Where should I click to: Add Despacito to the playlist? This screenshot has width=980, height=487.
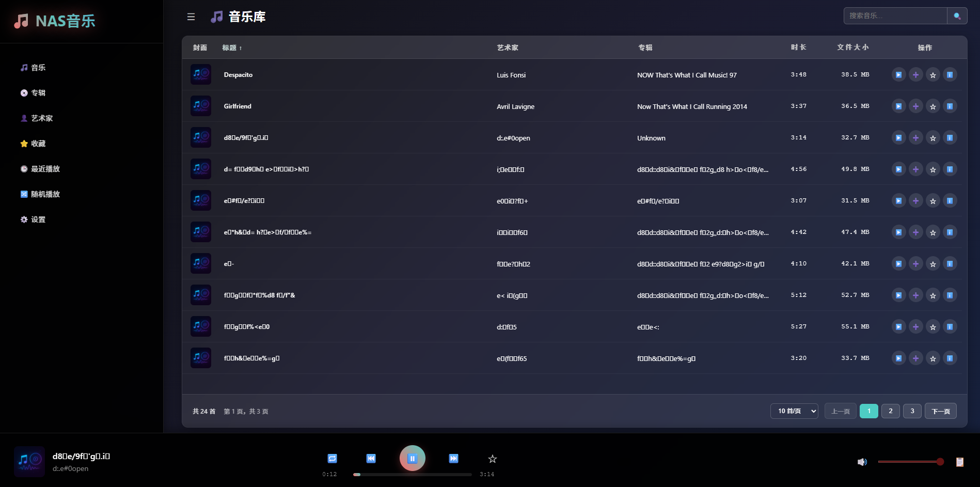pos(915,75)
